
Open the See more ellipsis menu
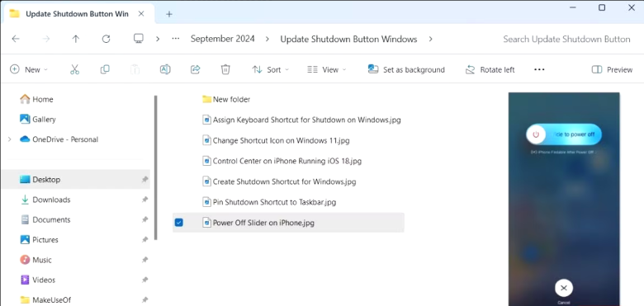[x=539, y=70]
